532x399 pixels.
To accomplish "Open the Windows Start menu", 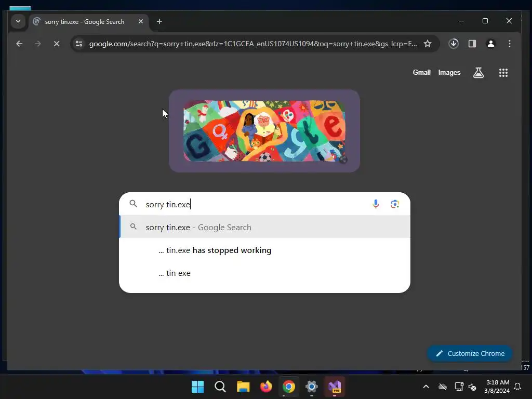I will pos(197,387).
